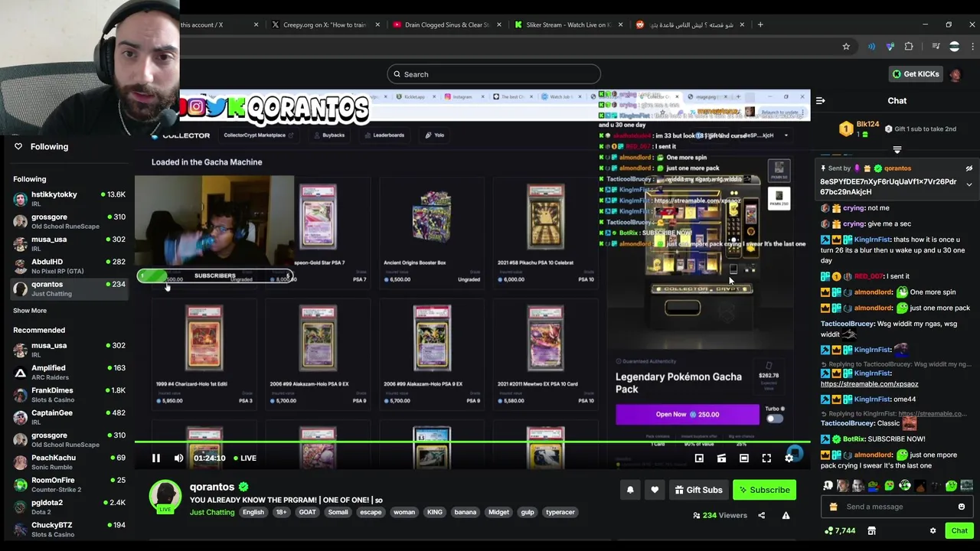Screen dimensions: 980x551
Task: Hide the pinned message in chat
Action: click(969, 168)
